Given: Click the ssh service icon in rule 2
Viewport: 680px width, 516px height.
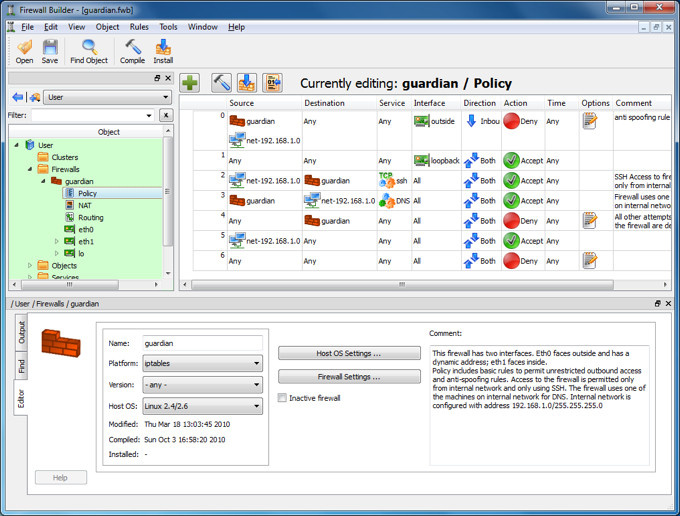Looking at the screenshot, I should point(387,180).
